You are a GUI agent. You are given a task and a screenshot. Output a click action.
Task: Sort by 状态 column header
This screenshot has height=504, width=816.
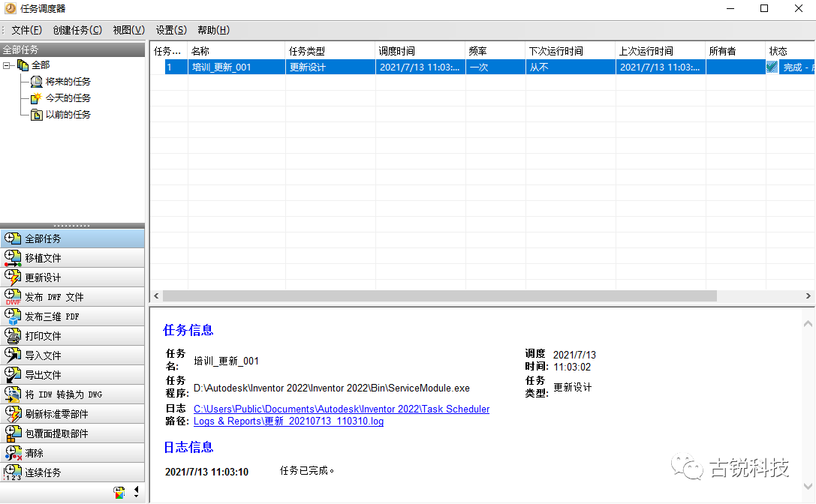(790, 51)
